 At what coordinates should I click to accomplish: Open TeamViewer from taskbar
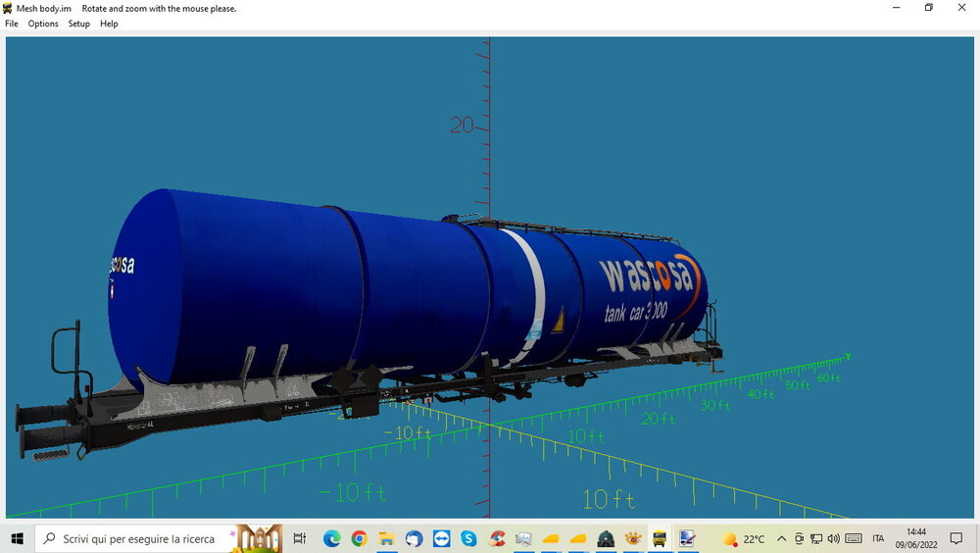pos(441,538)
